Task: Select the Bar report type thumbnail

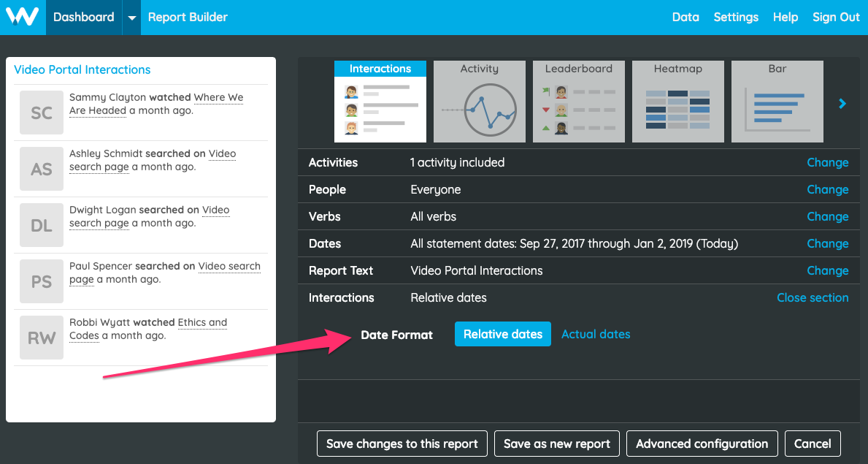Action: (x=777, y=102)
